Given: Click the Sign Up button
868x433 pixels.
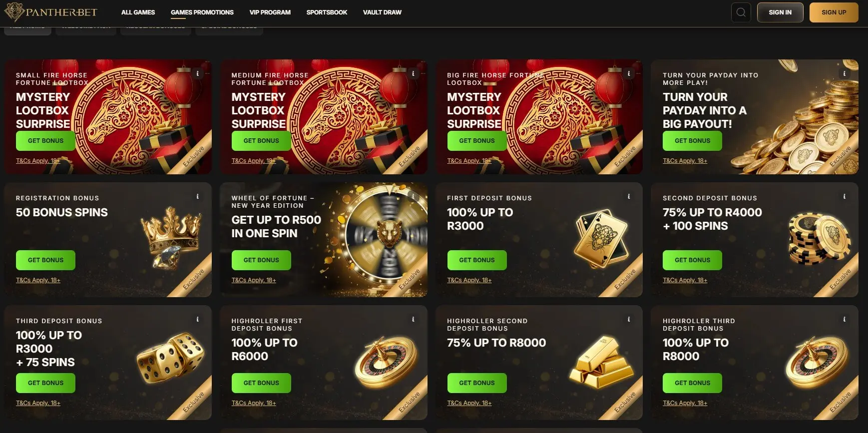Looking at the screenshot, I should [x=834, y=12].
